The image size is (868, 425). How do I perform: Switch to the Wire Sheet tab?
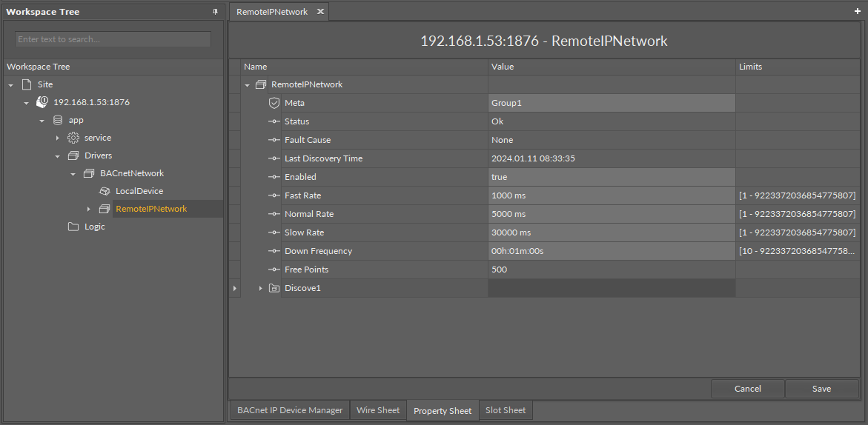click(378, 410)
